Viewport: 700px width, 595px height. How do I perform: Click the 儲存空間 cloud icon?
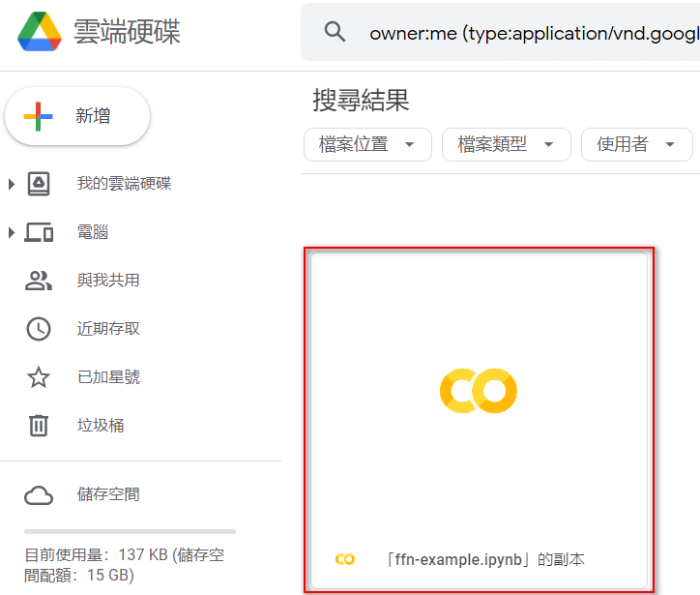point(39,495)
